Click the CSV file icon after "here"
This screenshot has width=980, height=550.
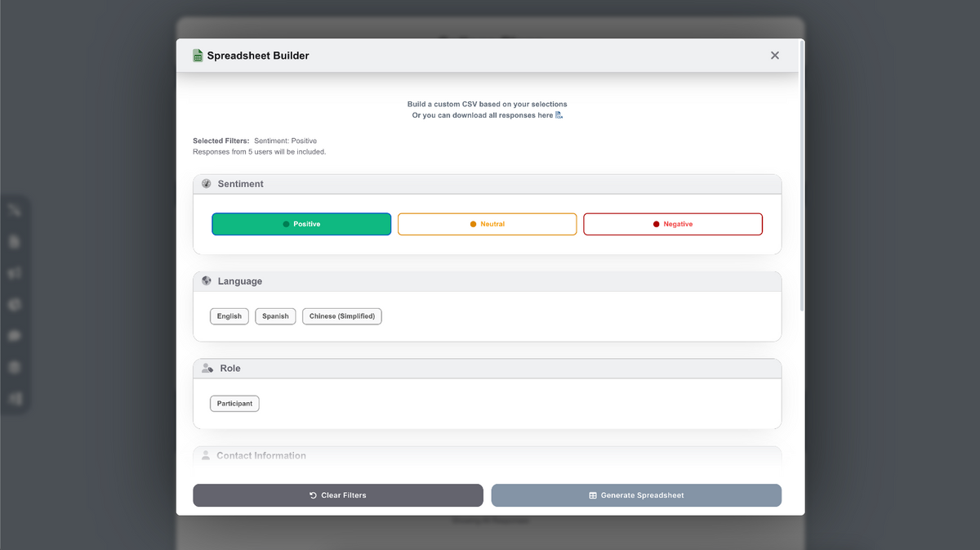tap(559, 114)
